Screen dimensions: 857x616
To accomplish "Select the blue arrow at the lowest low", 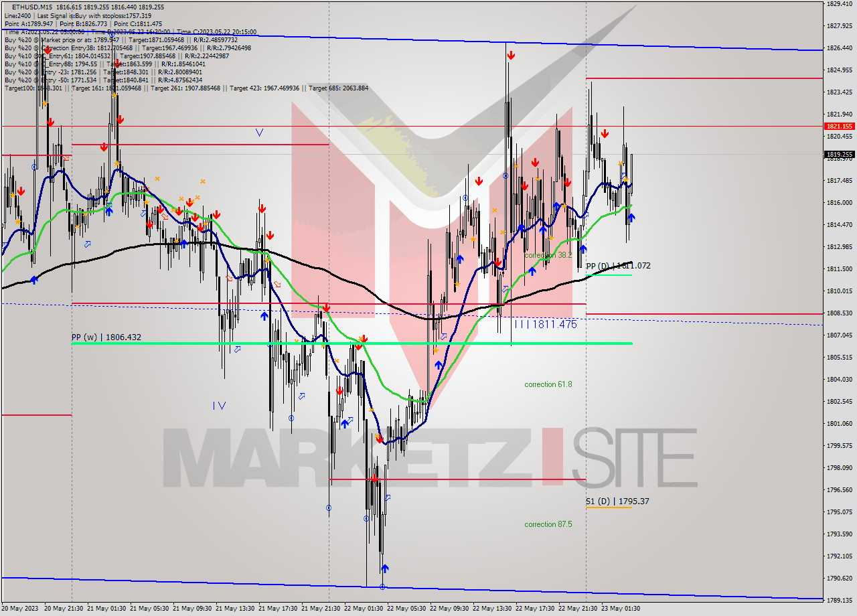I will 384,568.
